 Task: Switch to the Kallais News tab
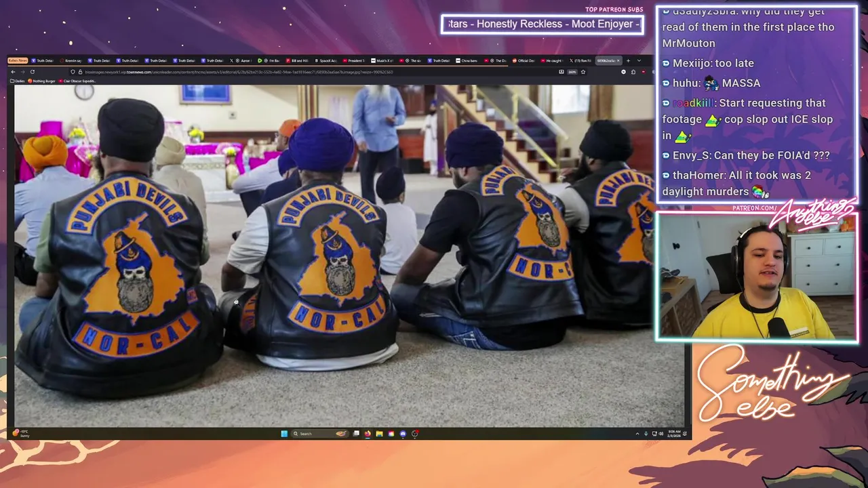point(18,60)
